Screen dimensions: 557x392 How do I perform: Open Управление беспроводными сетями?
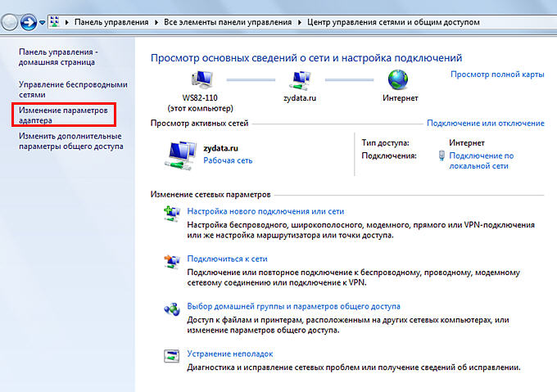point(73,89)
